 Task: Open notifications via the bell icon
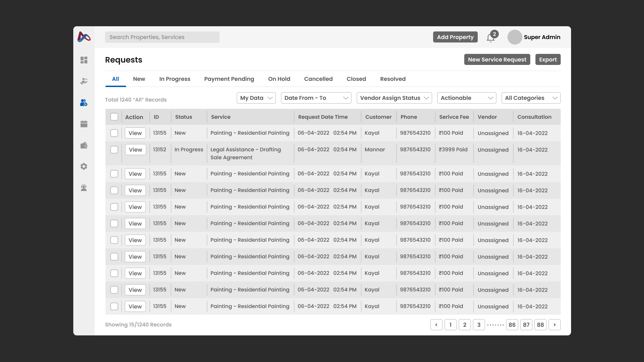pos(490,37)
